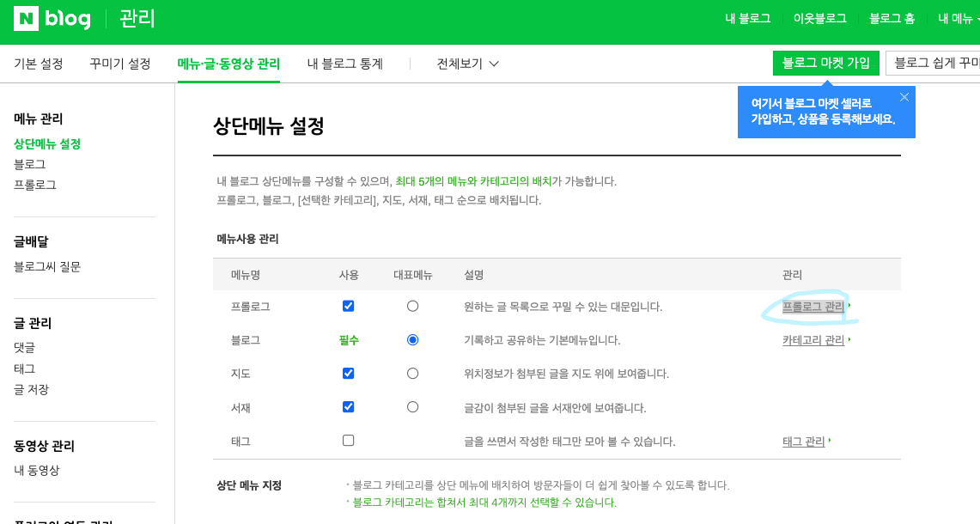Viewport: 980px width, 524px height.
Task: Click the 블로그 마켓 가입 button
Action: [826, 64]
